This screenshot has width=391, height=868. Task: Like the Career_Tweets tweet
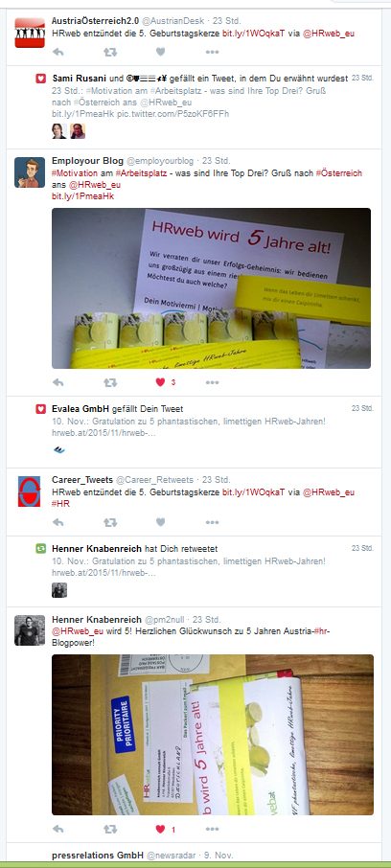161,522
